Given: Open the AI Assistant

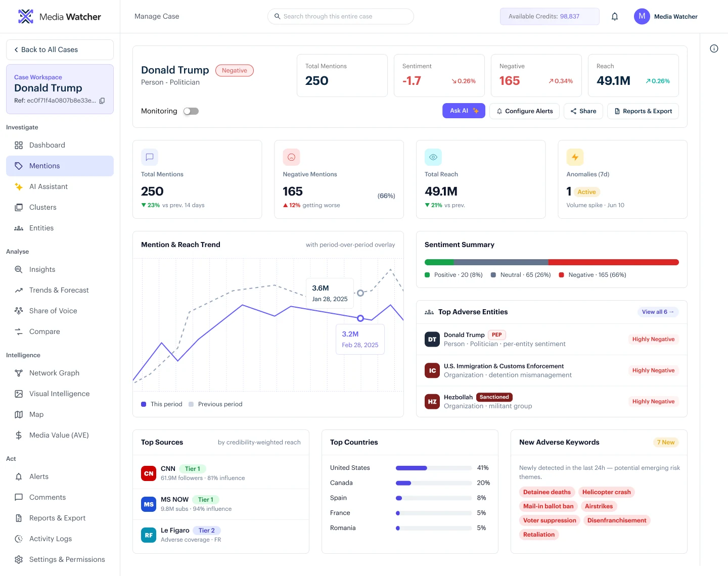Looking at the screenshot, I should (x=60, y=186).
